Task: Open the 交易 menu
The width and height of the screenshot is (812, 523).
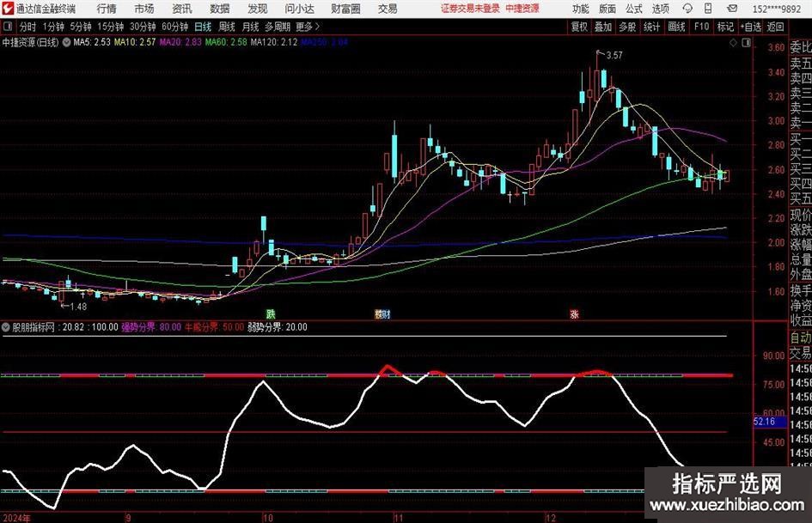Action: click(x=388, y=9)
